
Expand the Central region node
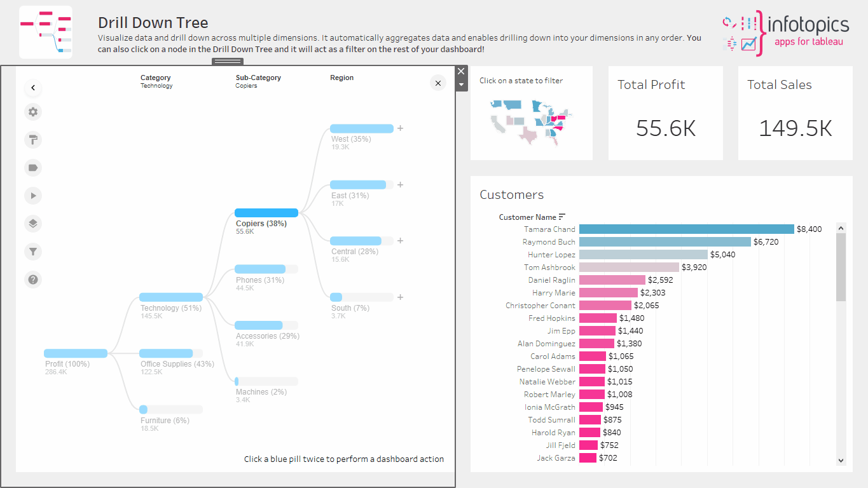[401, 241]
